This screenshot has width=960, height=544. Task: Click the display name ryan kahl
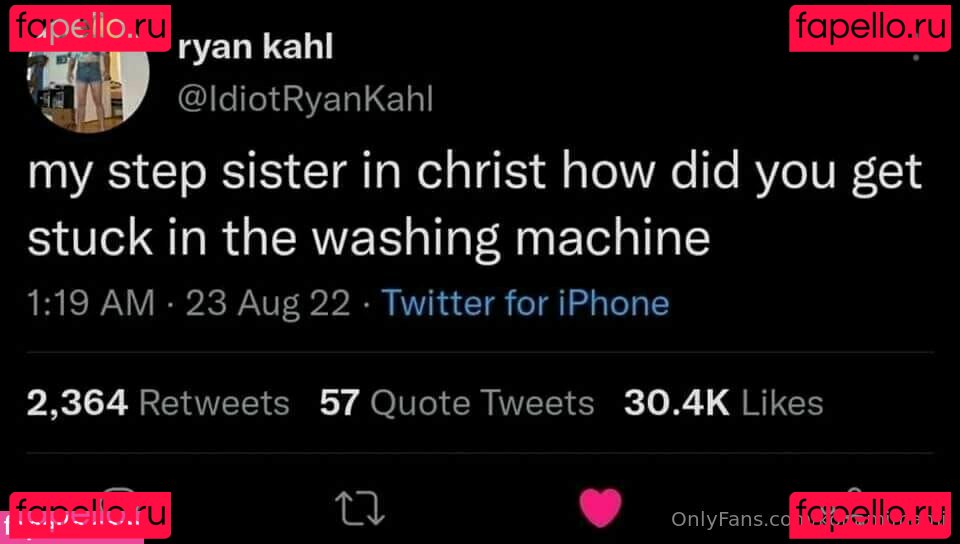click(255, 47)
